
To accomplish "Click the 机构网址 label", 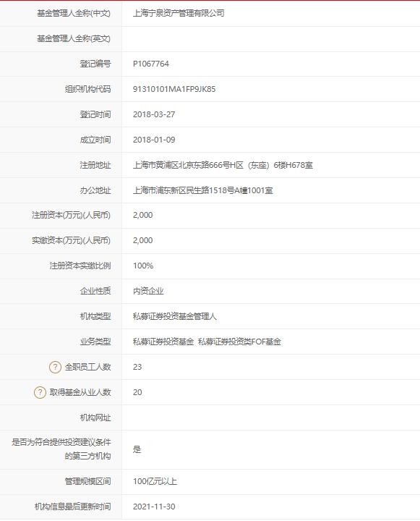I will click(95, 418).
